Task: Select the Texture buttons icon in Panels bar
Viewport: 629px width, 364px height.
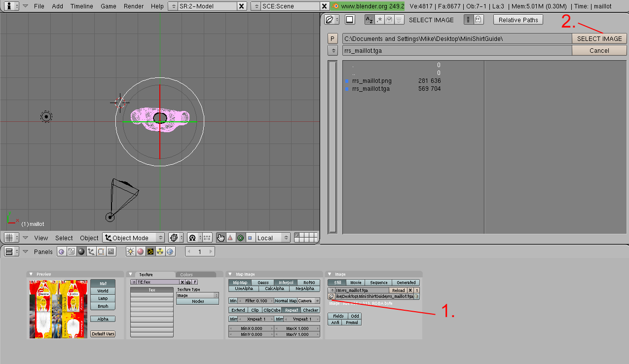Action: [x=150, y=252]
